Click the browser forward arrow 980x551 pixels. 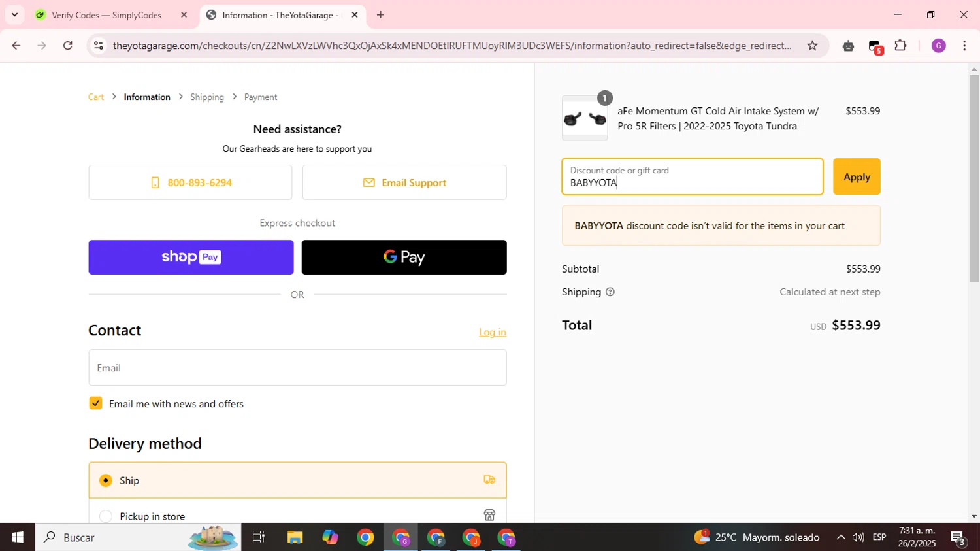click(42, 46)
